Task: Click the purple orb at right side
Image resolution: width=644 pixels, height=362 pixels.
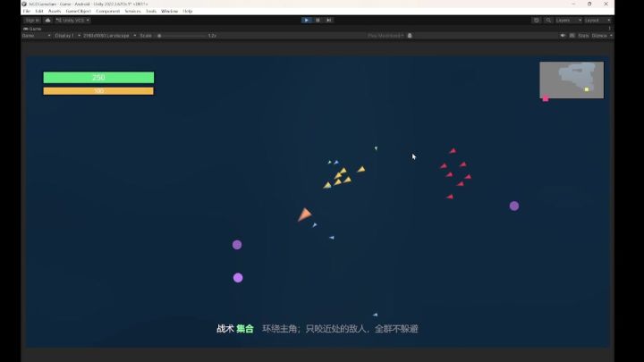Action: coord(514,206)
